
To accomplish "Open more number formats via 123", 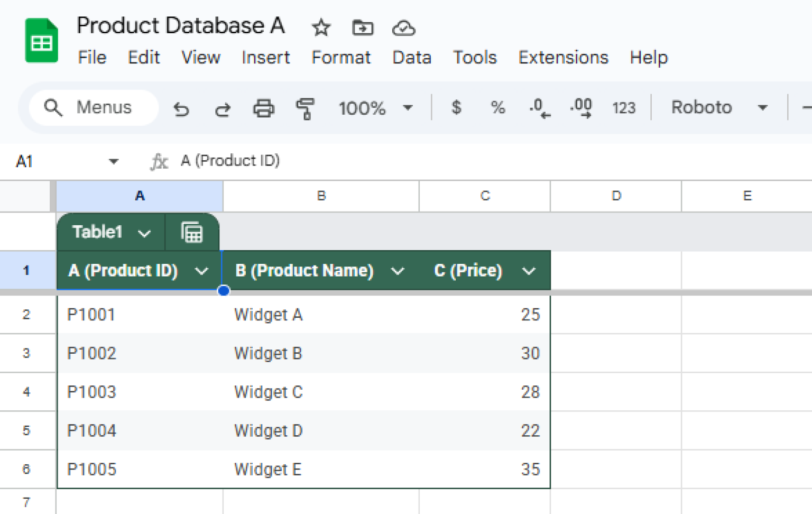I will (x=624, y=108).
